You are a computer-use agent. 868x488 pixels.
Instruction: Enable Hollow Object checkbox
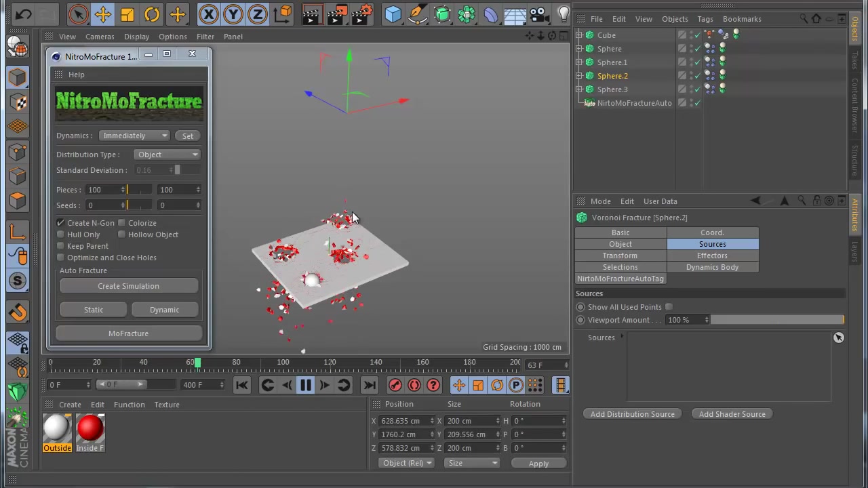(x=121, y=235)
